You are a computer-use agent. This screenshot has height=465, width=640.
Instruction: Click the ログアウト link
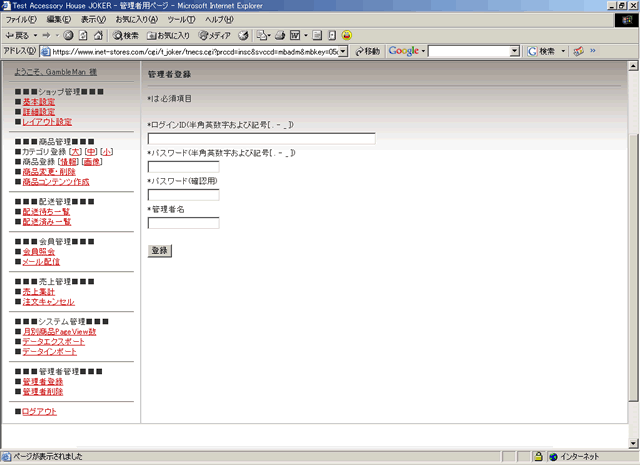40,411
